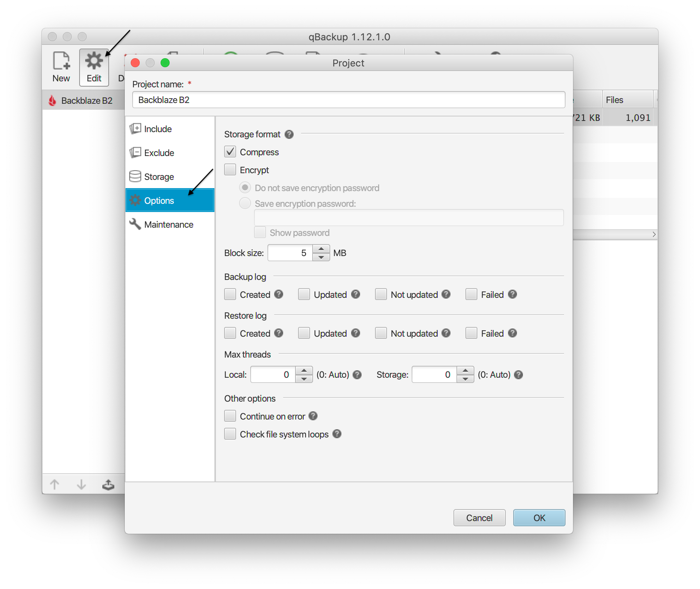Enable the Encrypt checkbox
This screenshot has width=700, height=589.
coord(230,170)
